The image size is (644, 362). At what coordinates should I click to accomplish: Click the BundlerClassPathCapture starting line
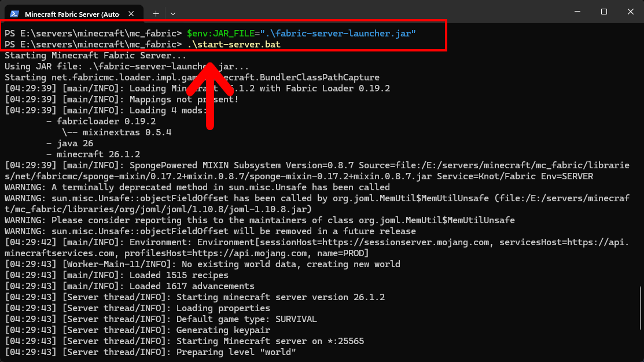point(192,77)
